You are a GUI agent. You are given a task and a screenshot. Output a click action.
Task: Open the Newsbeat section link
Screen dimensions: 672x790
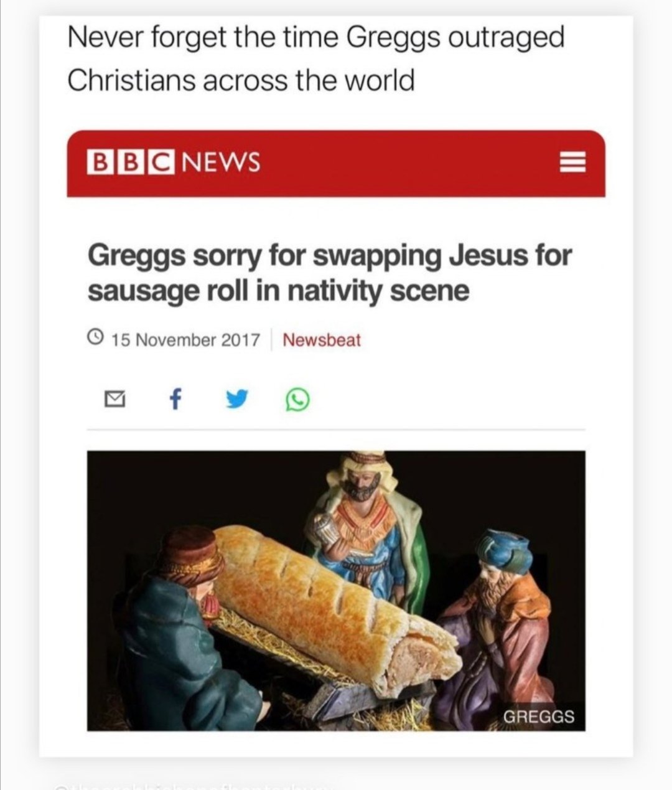(x=322, y=340)
